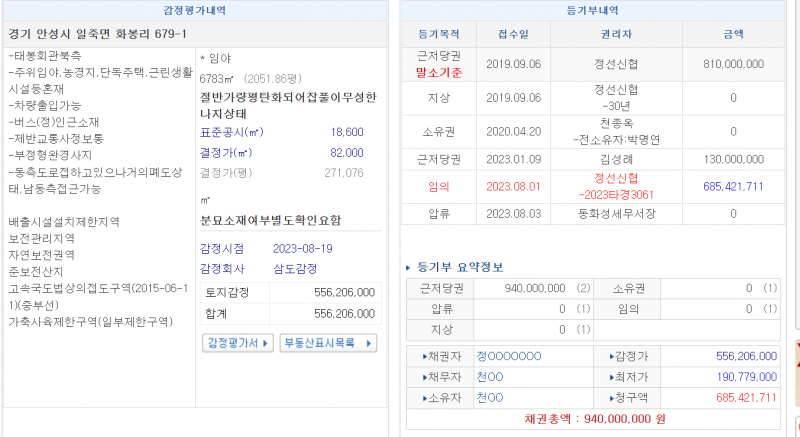Click the 금액 column header

pyautogui.click(x=733, y=34)
